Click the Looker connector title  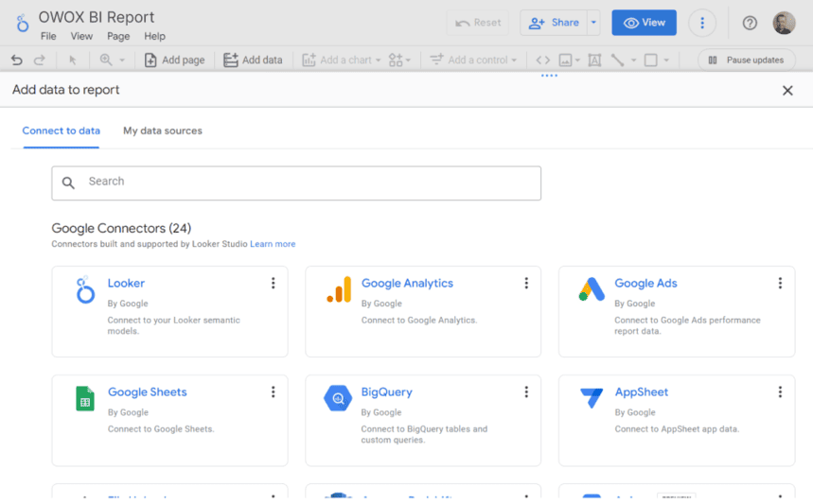click(x=126, y=284)
